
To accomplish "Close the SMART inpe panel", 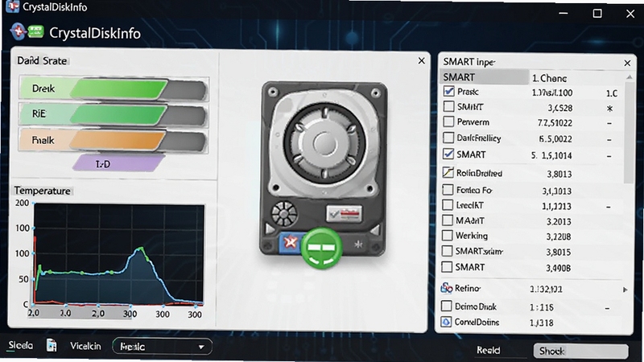I will pos(627,63).
